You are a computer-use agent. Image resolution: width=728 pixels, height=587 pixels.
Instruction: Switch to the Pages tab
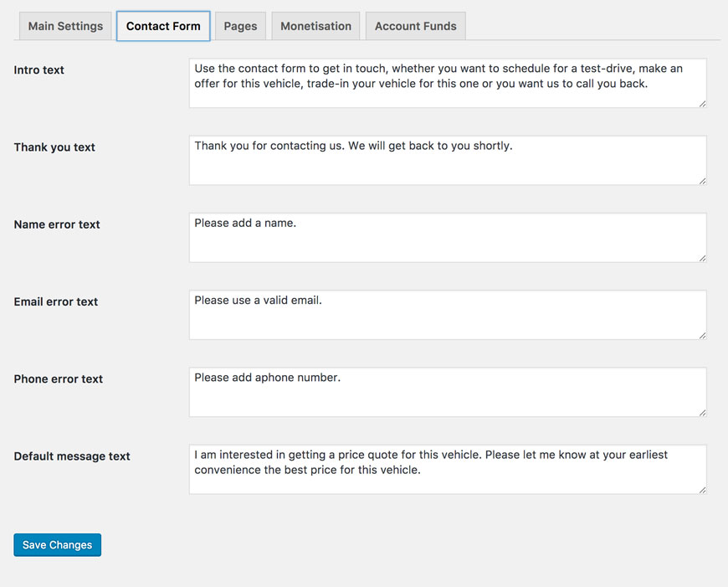tap(240, 26)
